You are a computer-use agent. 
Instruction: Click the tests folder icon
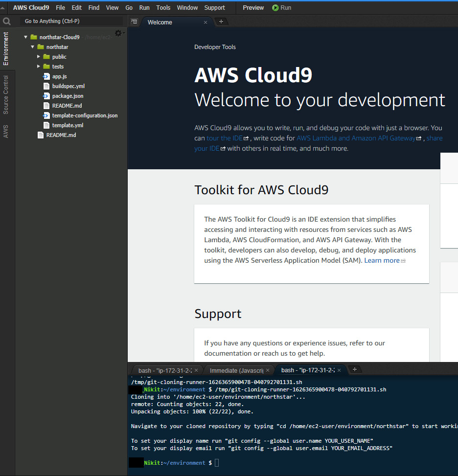pyautogui.click(x=46, y=67)
